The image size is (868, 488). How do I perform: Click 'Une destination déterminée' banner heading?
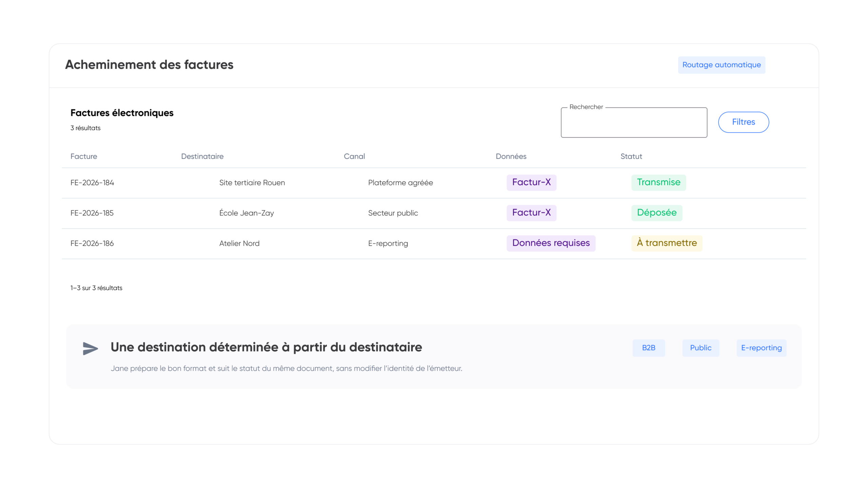coord(266,347)
